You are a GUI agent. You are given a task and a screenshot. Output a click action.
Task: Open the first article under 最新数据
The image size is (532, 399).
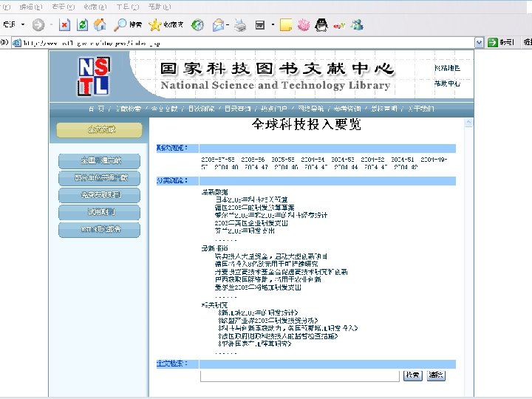coord(251,199)
